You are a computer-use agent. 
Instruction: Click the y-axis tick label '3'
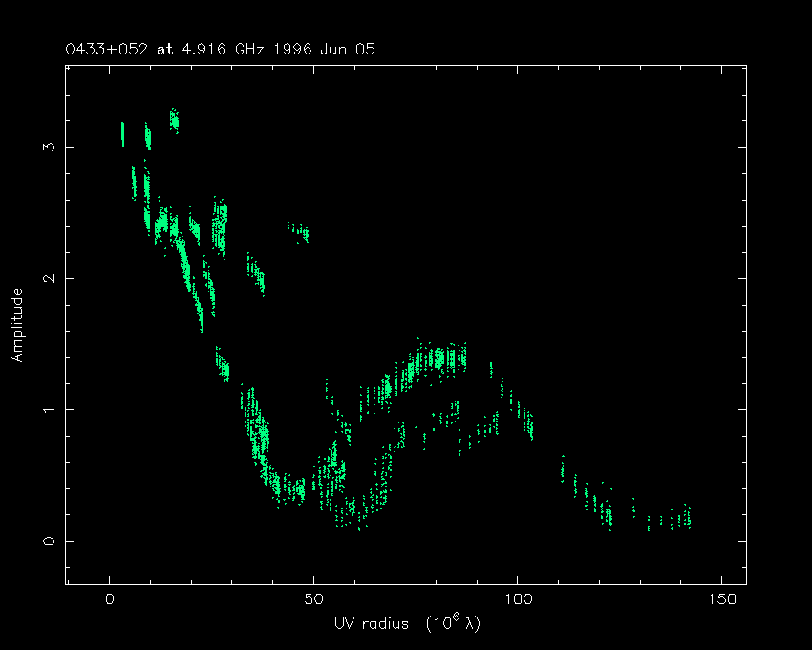pyautogui.click(x=45, y=147)
